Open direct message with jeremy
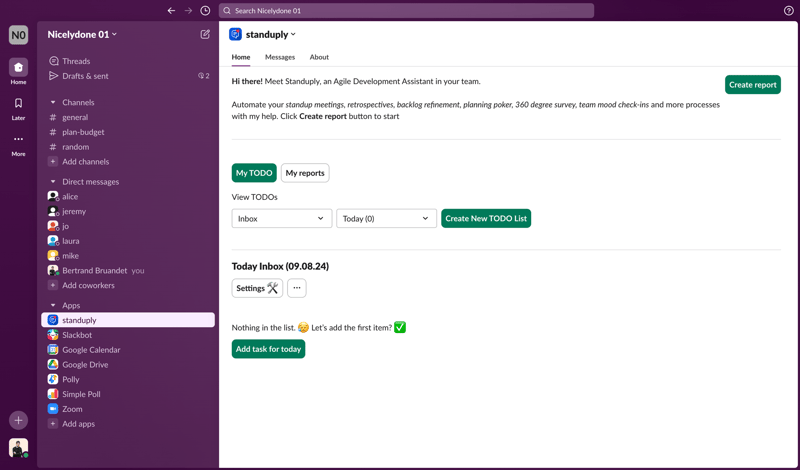Screen dimensions: 800x470 coord(128,211)
